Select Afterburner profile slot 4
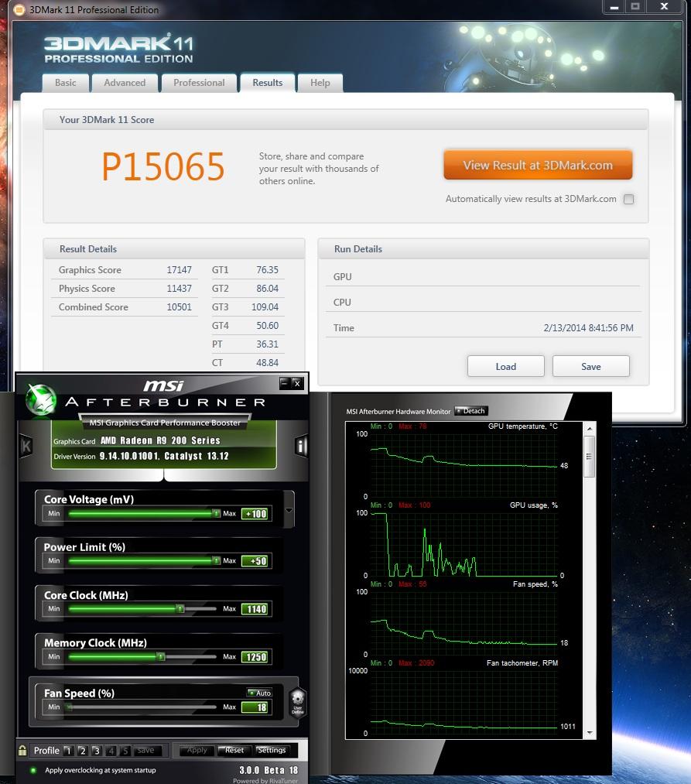 click(x=111, y=751)
